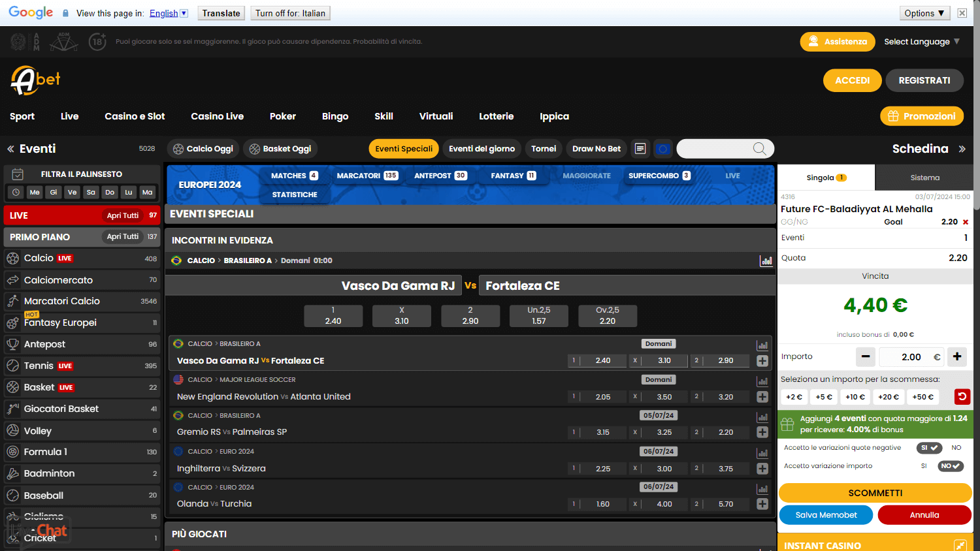
Task: Open Casino Live in the main menu
Action: pos(217,116)
